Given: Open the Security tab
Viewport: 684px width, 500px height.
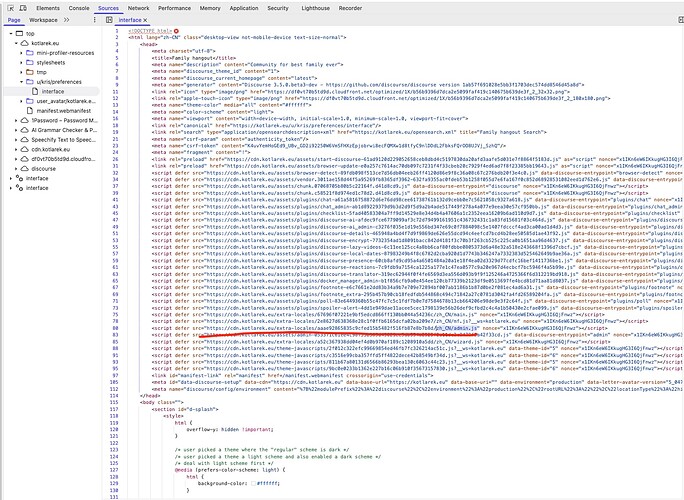Looking at the screenshot, I should click(278, 8).
